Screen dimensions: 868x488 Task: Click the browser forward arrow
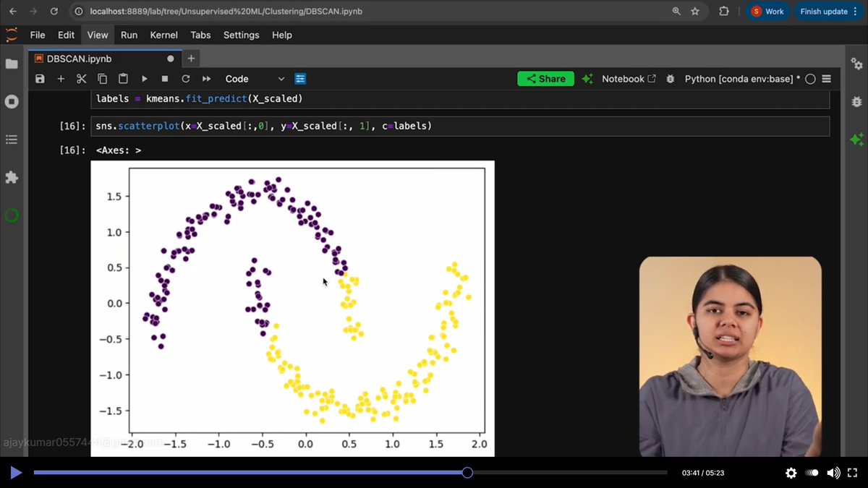tap(34, 12)
